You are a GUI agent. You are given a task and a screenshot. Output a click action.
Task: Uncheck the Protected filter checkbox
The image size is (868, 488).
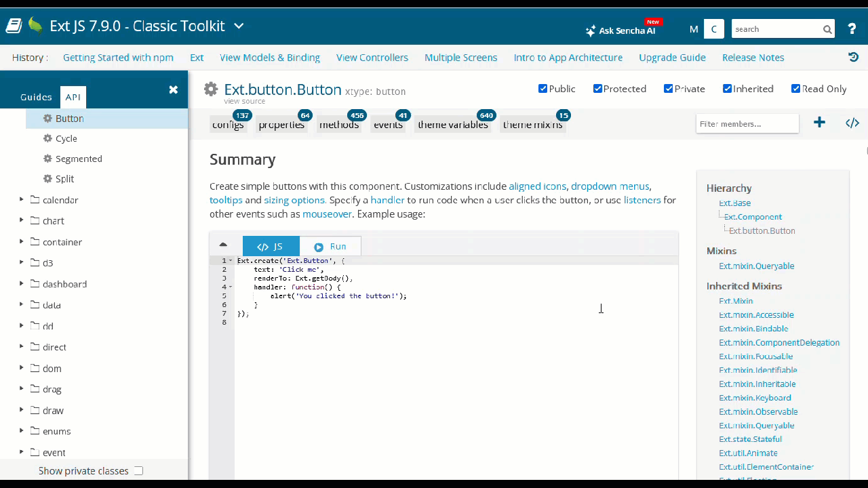coord(597,89)
